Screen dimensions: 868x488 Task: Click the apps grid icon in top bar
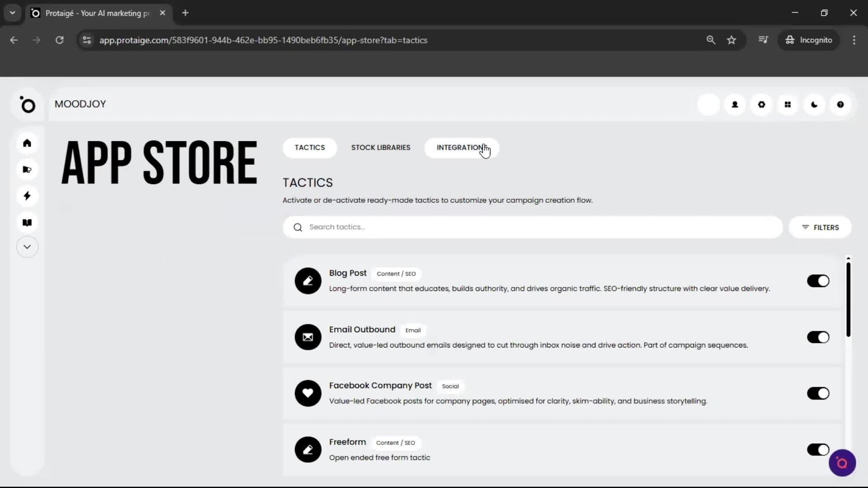788,104
